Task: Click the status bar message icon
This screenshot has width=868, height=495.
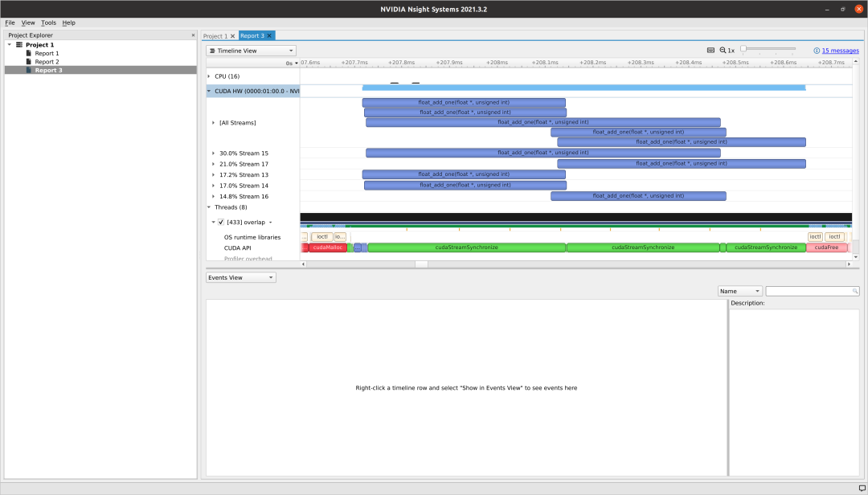Action: click(862, 489)
